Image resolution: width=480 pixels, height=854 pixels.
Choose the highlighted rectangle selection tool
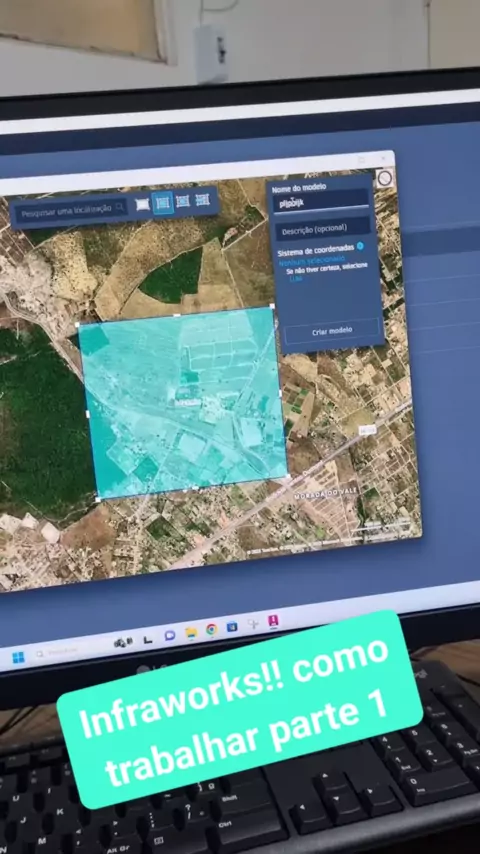[162, 203]
